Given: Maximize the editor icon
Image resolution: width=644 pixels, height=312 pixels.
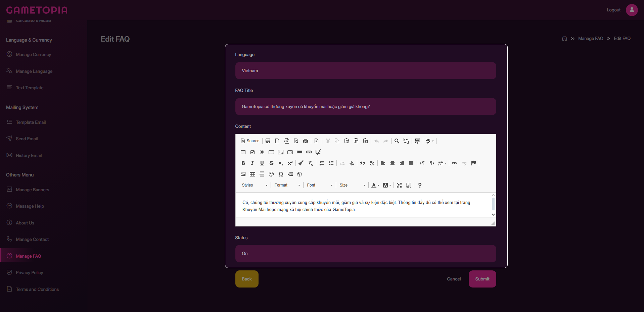Looking at the screenshot, I should 399,185.
